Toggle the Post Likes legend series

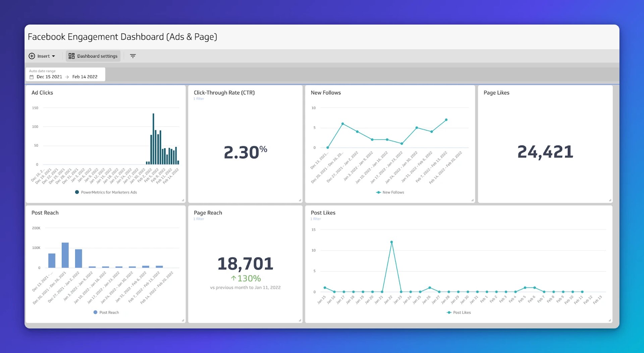pyautogui.click(x=459, y=312)
